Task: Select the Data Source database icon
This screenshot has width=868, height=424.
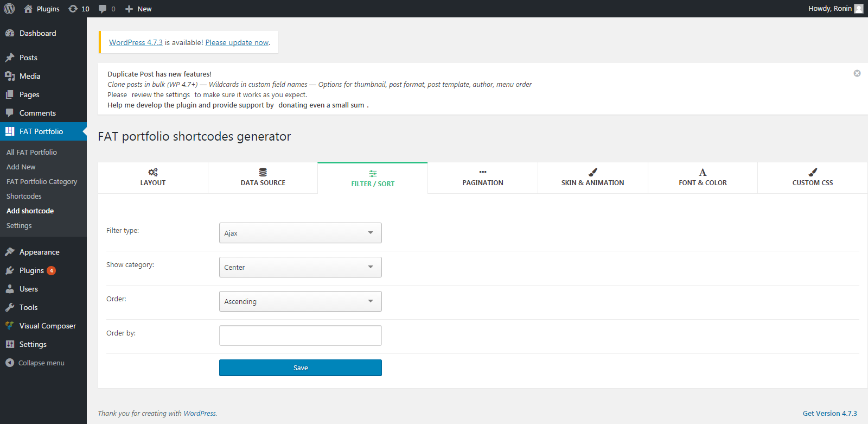Action: coord(263,172)
